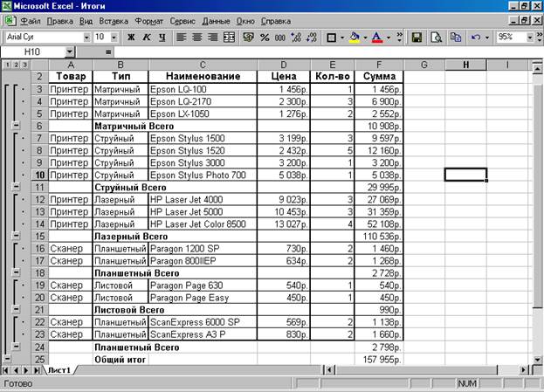Select cell ScanExpress 6000 SP
This screenshot has height=392, width=544.
pyautogui.click(x=203, y=322)
